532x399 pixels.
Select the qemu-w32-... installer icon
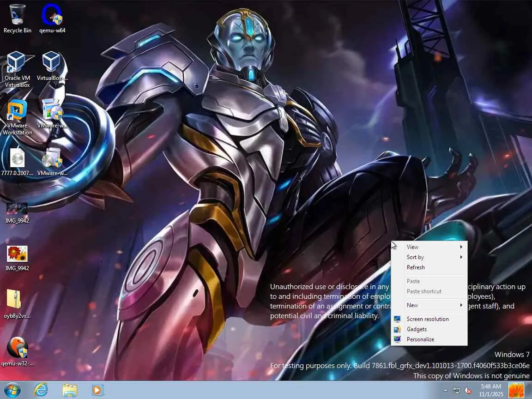[17, 352]
